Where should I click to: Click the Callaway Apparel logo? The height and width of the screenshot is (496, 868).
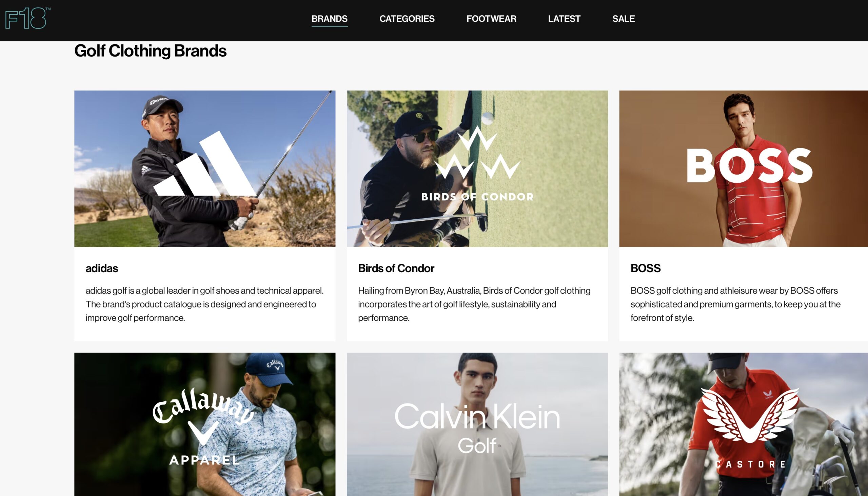click(x=203, y=426)
